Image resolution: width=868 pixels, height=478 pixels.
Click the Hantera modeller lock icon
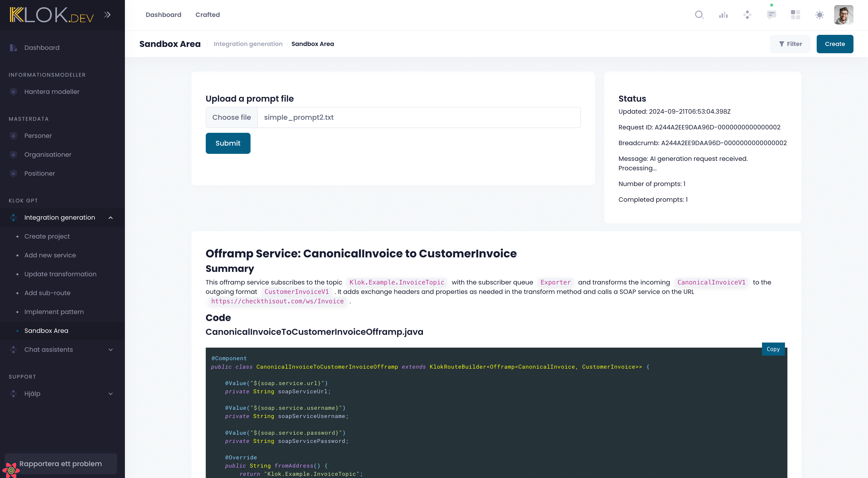[x=13, y=92]
